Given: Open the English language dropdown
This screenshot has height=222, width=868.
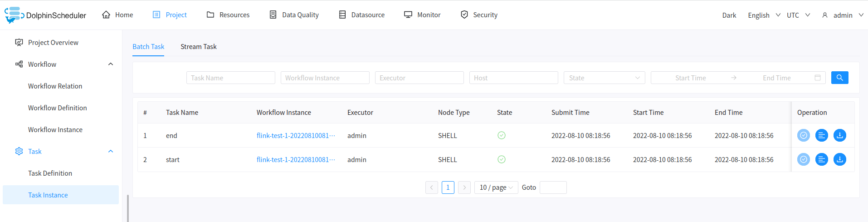Looking at the screenshot, I should [764, 15].
